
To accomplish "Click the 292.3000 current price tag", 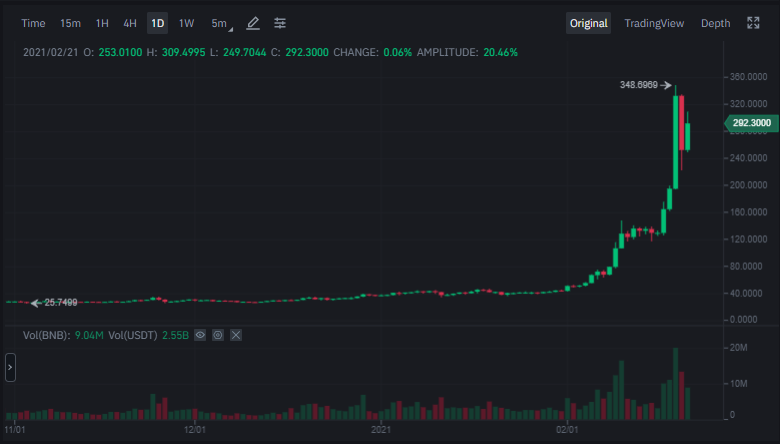I will click(752, 123).
